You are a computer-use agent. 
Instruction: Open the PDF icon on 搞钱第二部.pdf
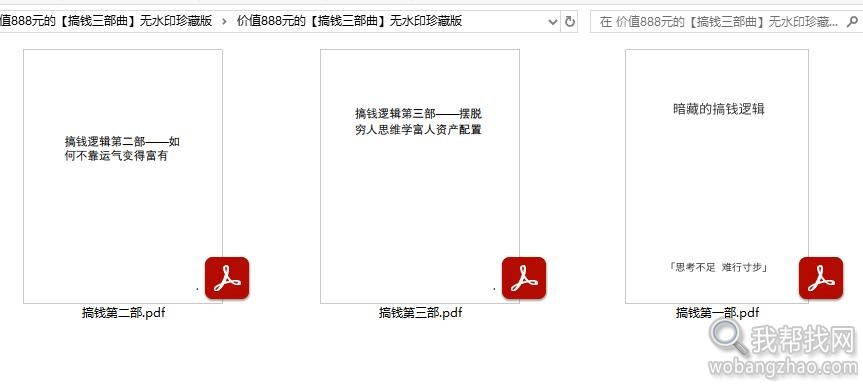227,278
